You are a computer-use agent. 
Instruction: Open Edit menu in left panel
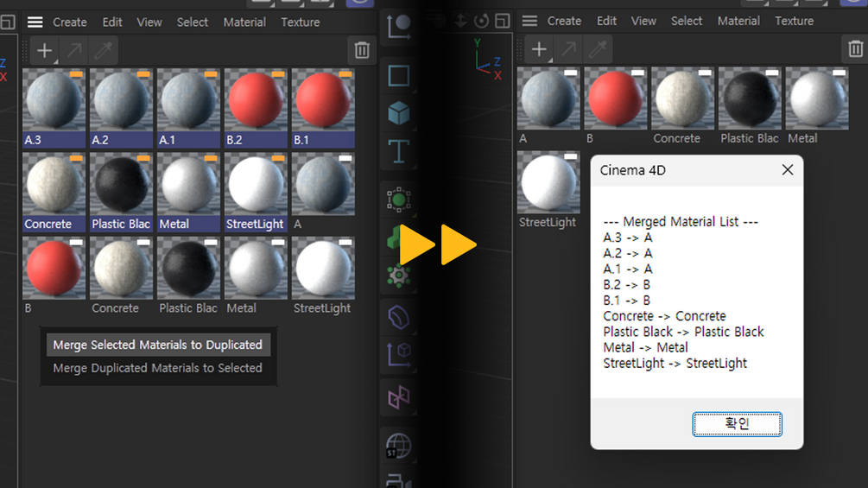(111, 22)
